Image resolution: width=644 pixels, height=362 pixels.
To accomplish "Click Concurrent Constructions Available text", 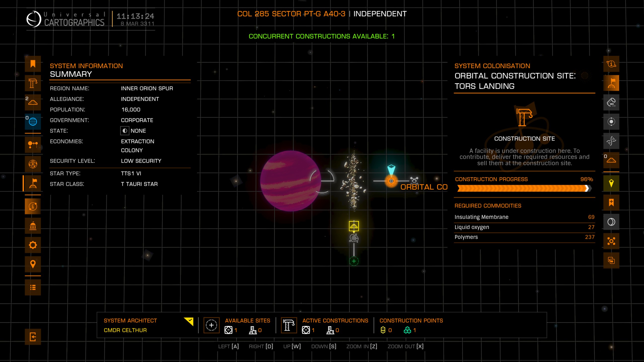I will point(321,36).
